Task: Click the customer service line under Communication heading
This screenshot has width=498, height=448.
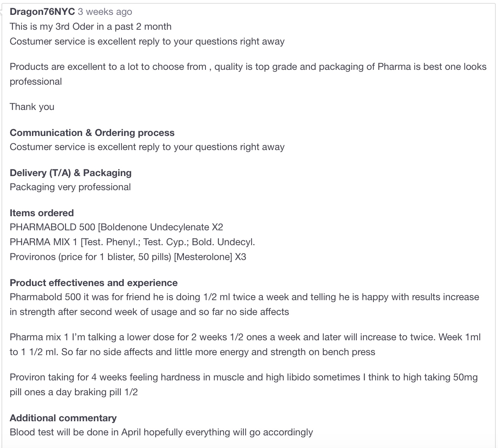Action: (147, 147)
